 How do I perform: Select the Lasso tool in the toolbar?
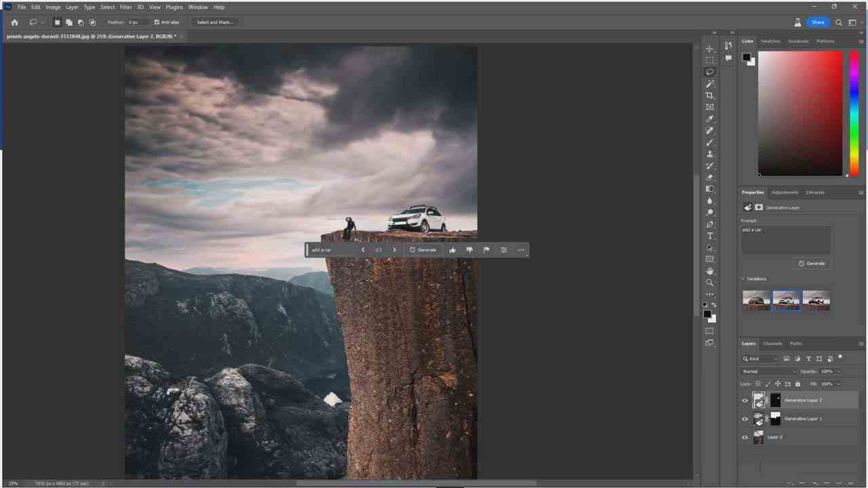pos(709,71)
